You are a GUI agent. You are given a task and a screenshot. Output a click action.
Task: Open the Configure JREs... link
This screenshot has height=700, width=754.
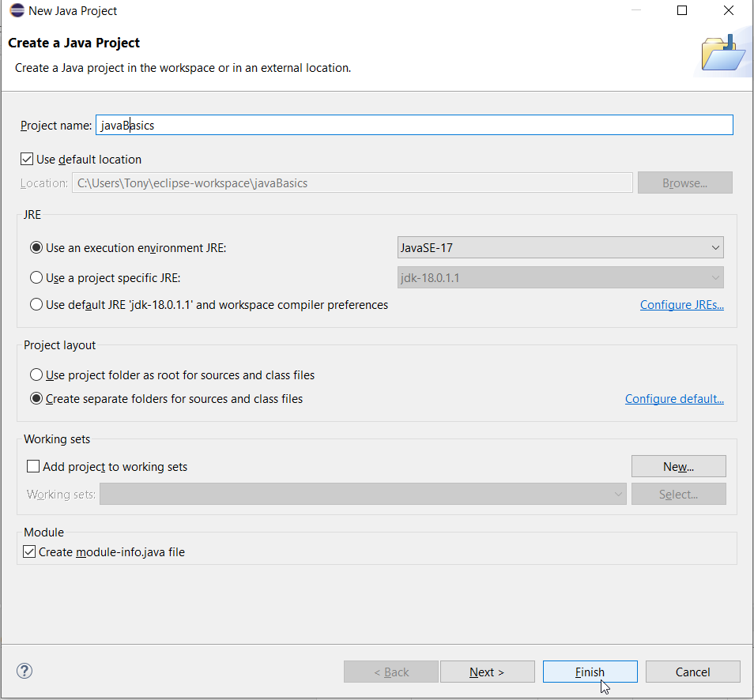(682, 305)
